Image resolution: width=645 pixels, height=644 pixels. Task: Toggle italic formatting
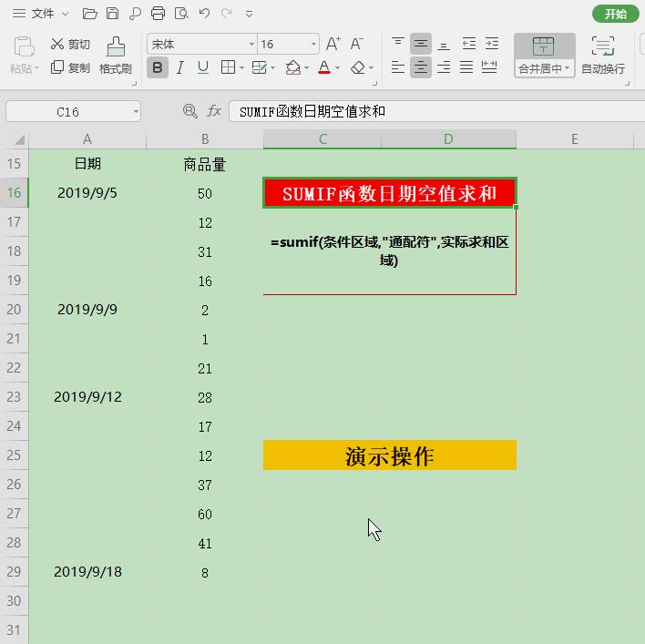pyautogui.click(x=179, y=67)
